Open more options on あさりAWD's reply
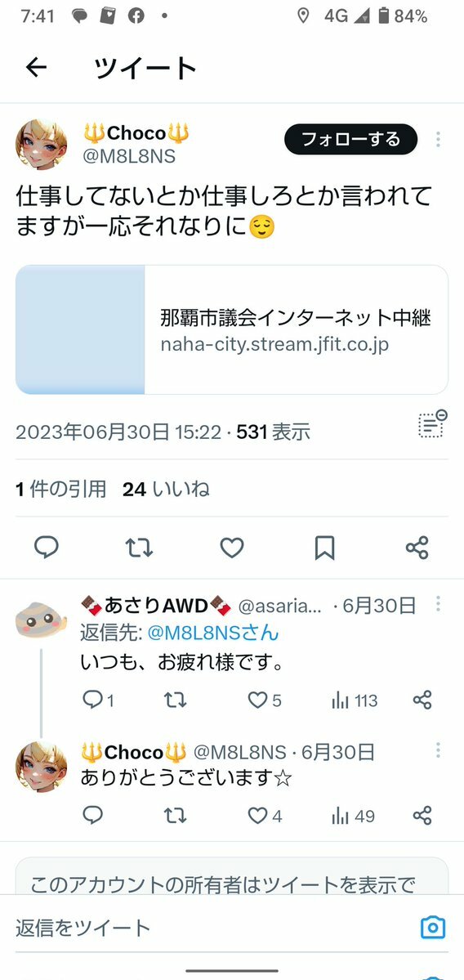 (x=439, y=604)
